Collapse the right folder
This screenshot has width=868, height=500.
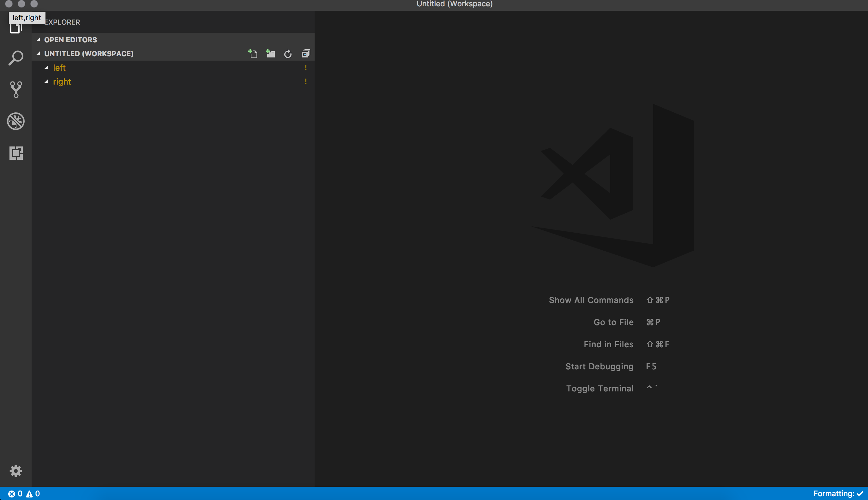47,81
